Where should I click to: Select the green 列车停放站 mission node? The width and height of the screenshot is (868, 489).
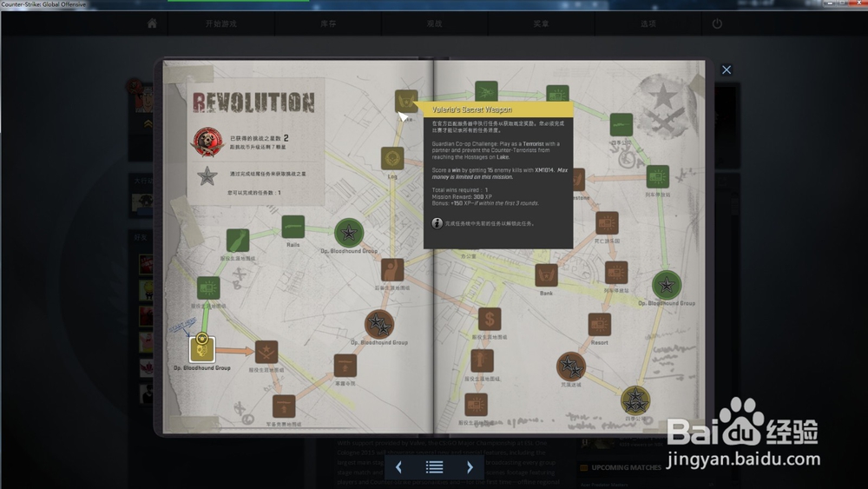click(x=658, y=176)
